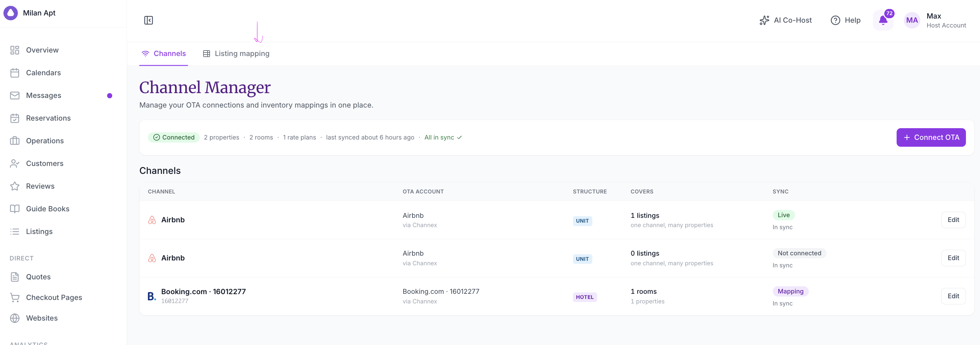This screenshot has height=345, width=980.
Task: Click the Reservations calendar-check icon
Action: click(15, 118)
